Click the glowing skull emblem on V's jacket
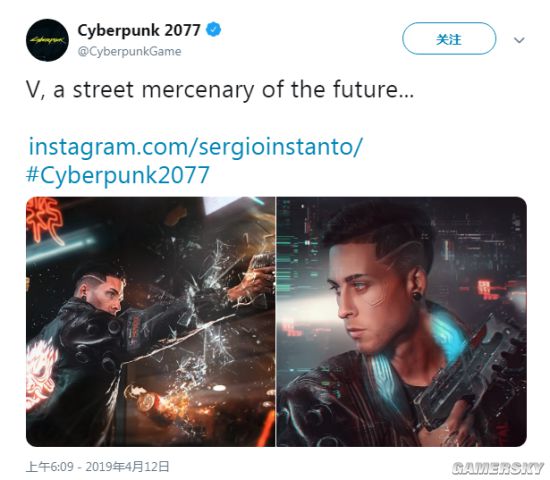Screen dimensions: 550x480 (41, 374)
